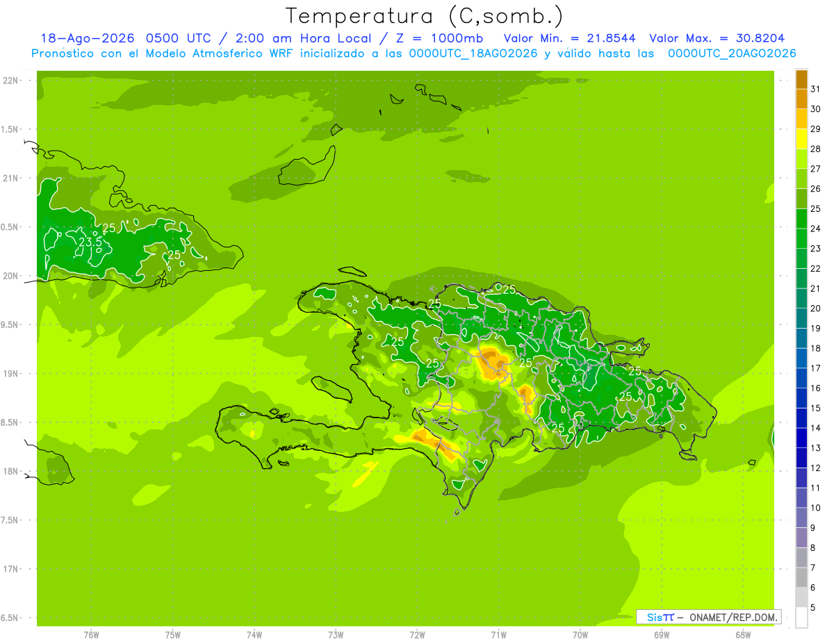The height and width of the screenshot is (644, 834).
Task: Pick the gray swatch between 6 and 7
Action: coord(801,578)
